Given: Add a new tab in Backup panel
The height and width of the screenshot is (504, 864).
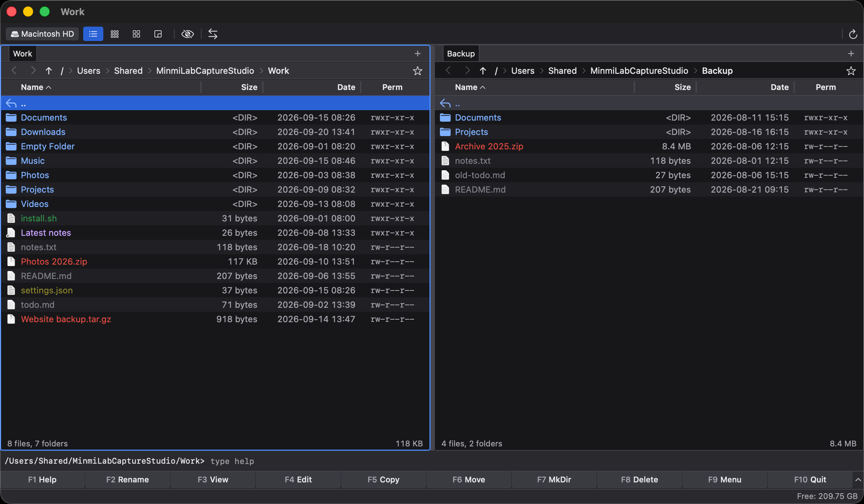Looking at the screenshot, I should coord(851,54).
